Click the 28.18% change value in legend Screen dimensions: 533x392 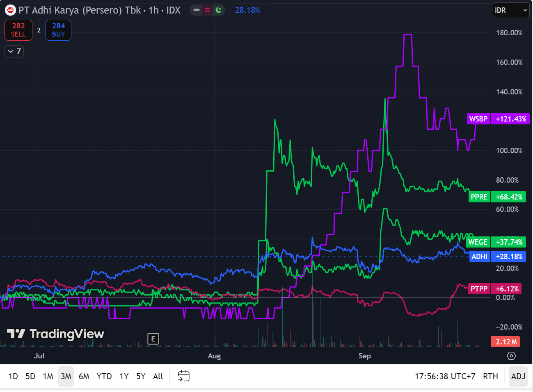click(x=247, y=10)
